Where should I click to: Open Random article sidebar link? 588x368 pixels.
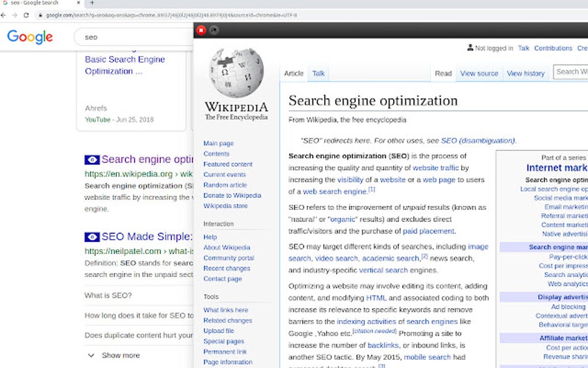[x=225, y=185]
